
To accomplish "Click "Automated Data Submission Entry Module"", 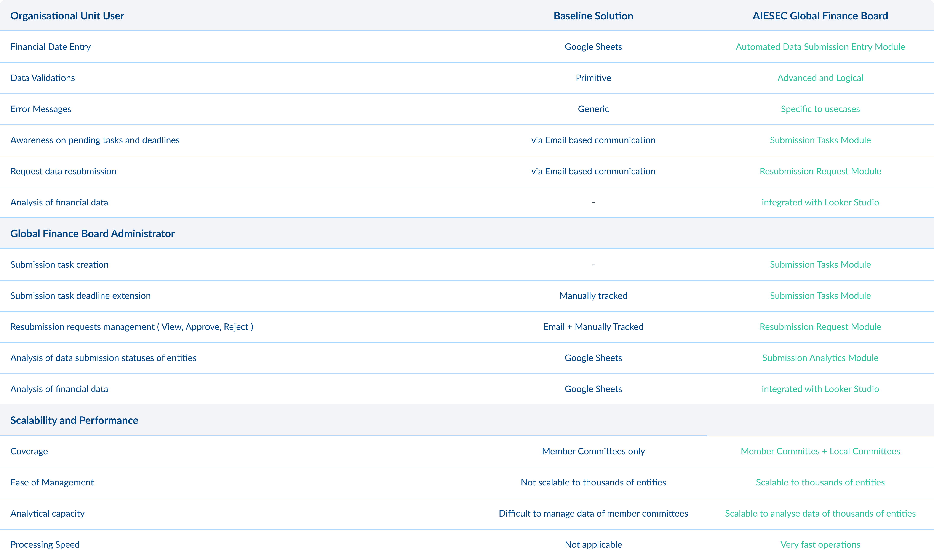I will 820,47.
